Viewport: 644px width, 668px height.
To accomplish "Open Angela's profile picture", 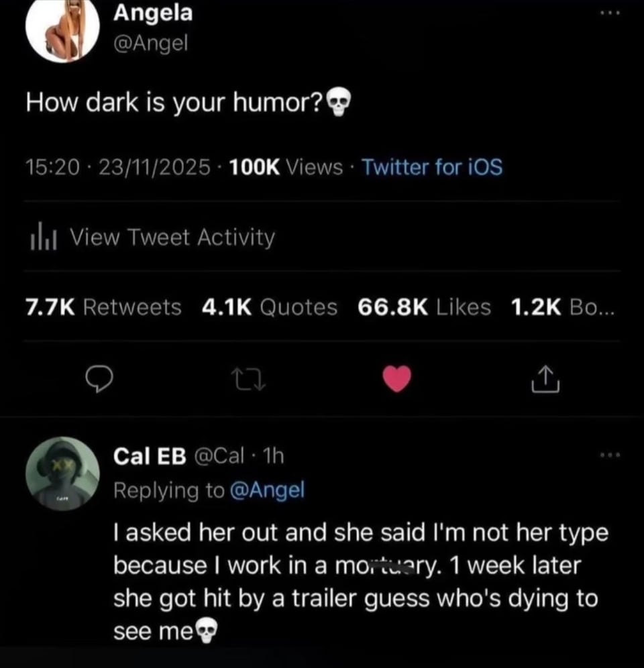I will (62, 31).
